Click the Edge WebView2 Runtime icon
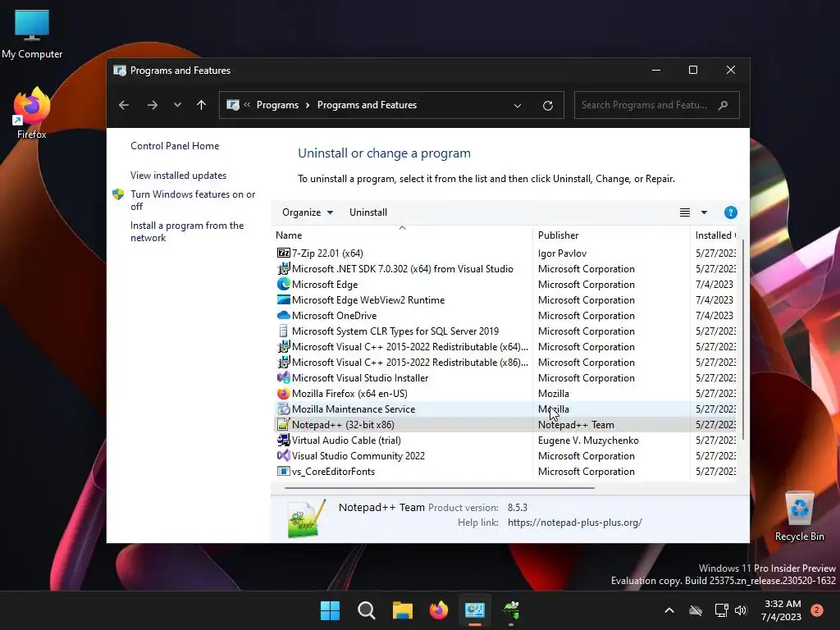840x630 pixels. (283, 299)
